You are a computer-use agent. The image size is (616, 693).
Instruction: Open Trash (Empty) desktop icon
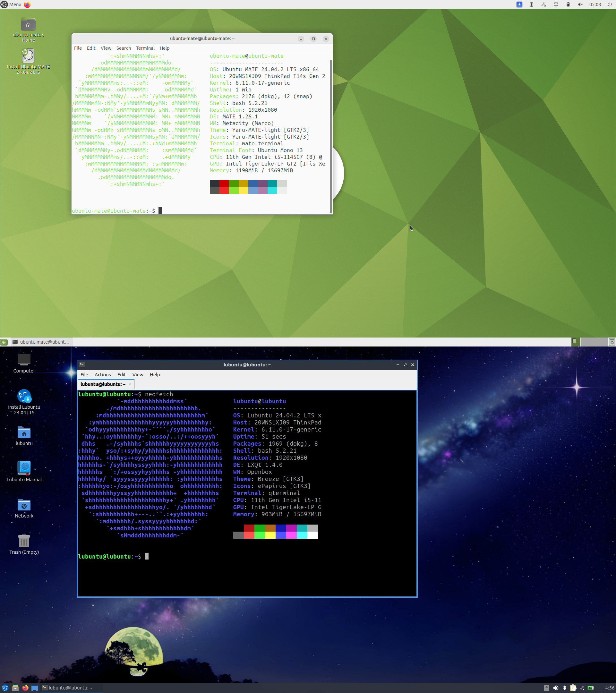click(x=24, y=544)
